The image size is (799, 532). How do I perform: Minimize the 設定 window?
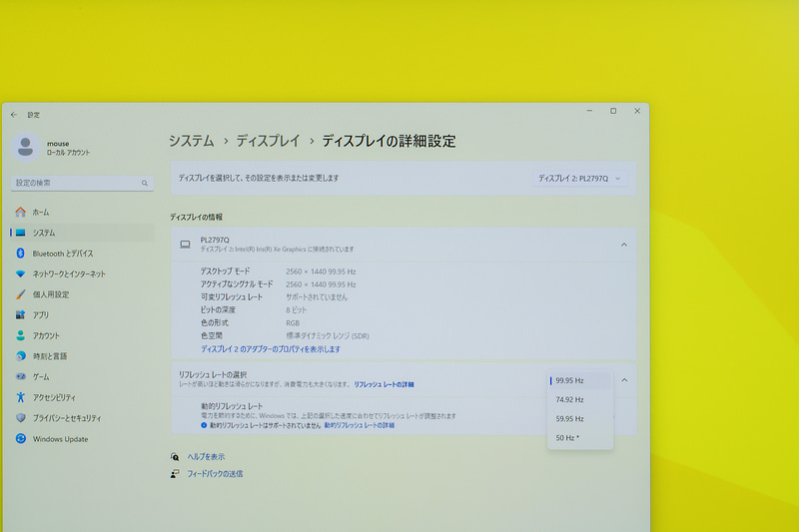click(589, 111)
